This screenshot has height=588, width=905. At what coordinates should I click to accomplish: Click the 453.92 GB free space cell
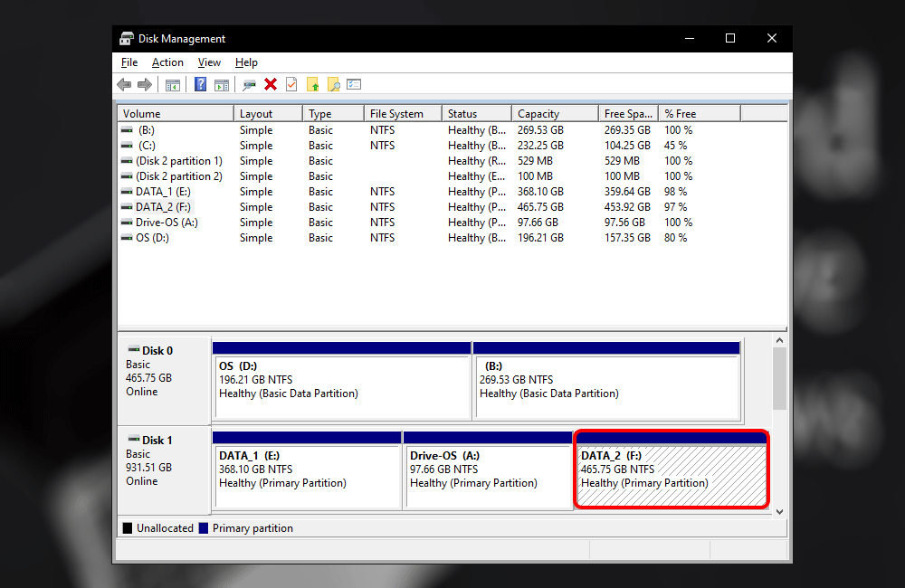point(627,207)
